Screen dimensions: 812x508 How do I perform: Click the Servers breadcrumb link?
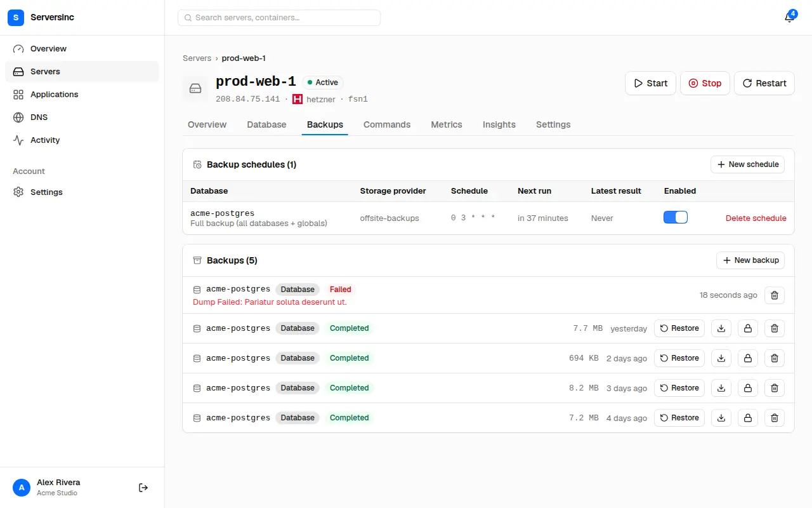click(x=197, y=58)
